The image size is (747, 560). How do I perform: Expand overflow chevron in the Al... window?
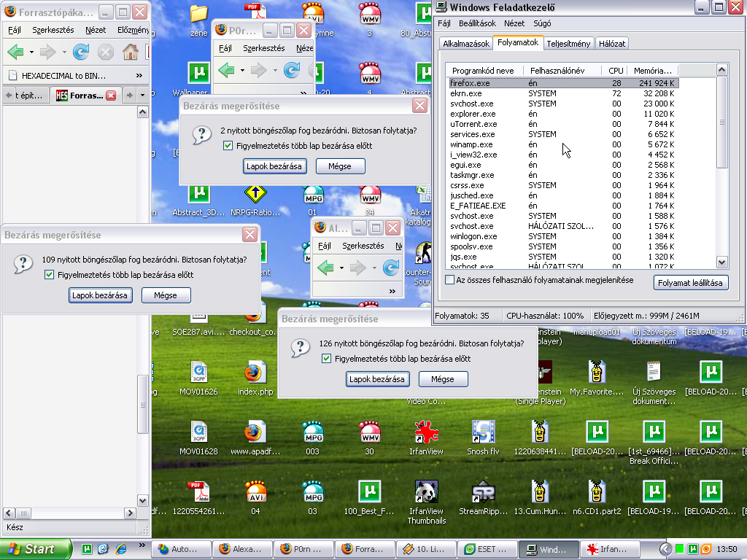pos(392,291)
